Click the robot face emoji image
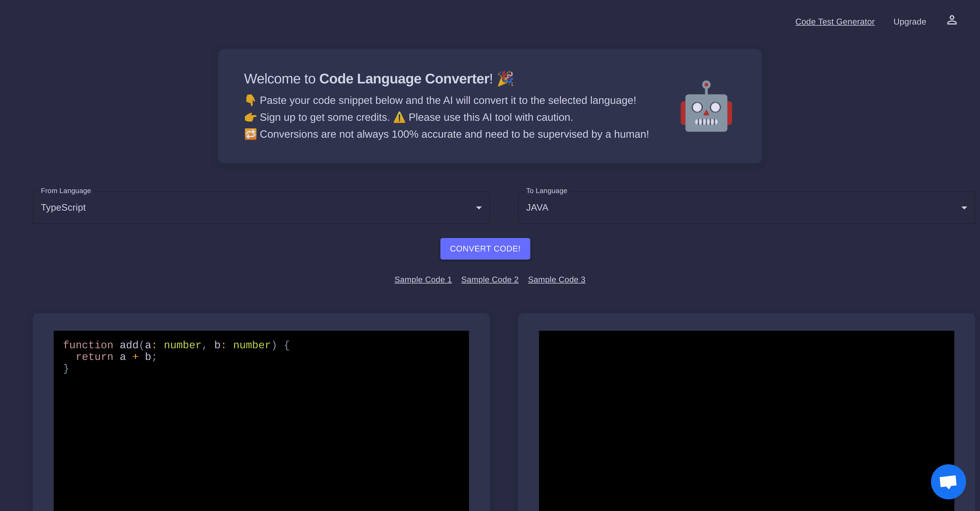Viewport: 980px width, 511px height. (x=706, y=106)
